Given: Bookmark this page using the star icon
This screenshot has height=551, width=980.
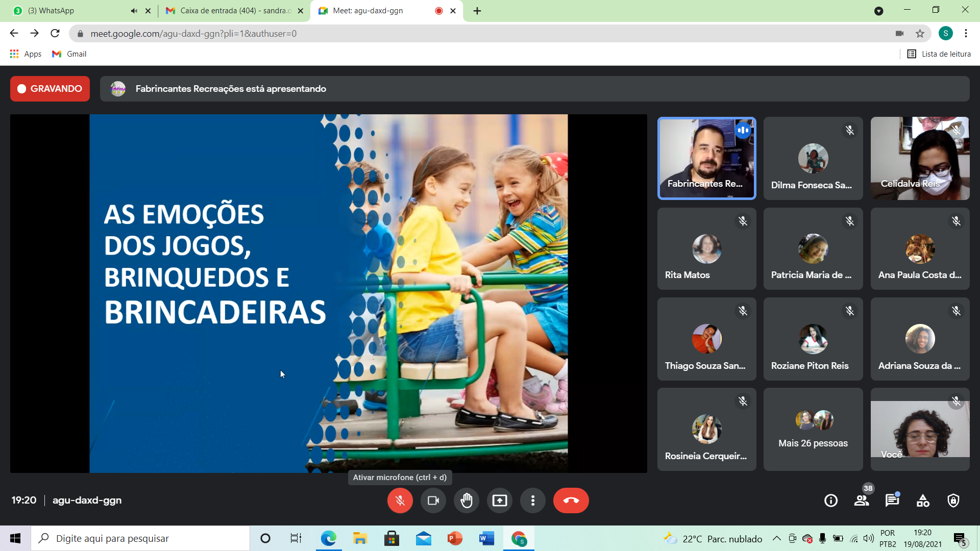Looking at the screenshot, I should 920,34.
